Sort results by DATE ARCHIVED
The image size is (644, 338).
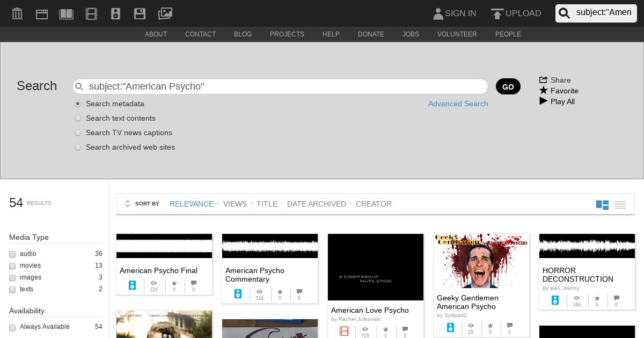point(317,204)
